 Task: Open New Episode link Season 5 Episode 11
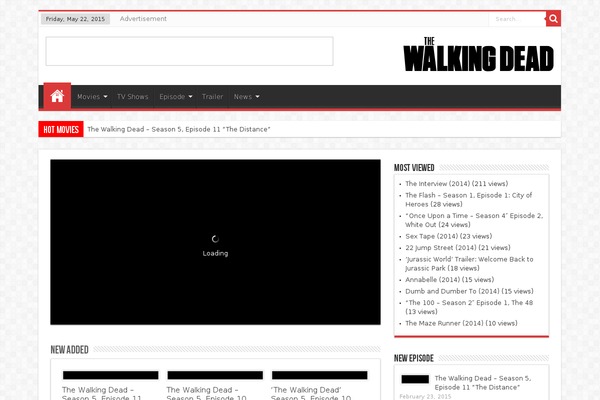(x=483, y=383)
